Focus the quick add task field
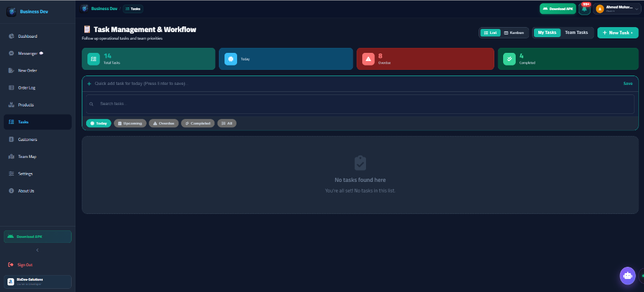644x292 pixels. (357, 84)
